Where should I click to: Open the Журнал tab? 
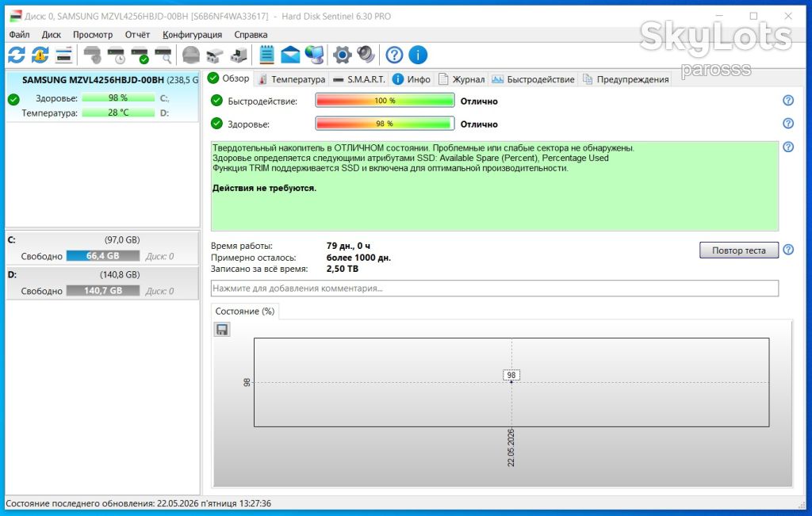click(x=462, y=79)
